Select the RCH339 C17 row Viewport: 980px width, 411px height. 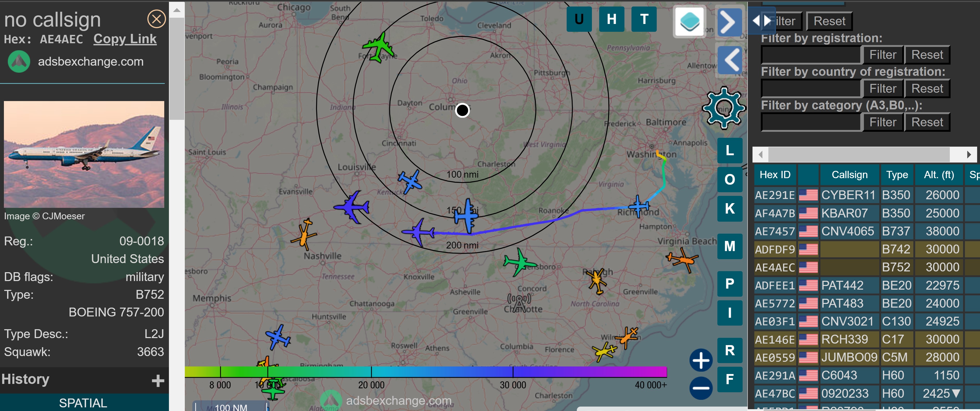[x=867, y=339]
